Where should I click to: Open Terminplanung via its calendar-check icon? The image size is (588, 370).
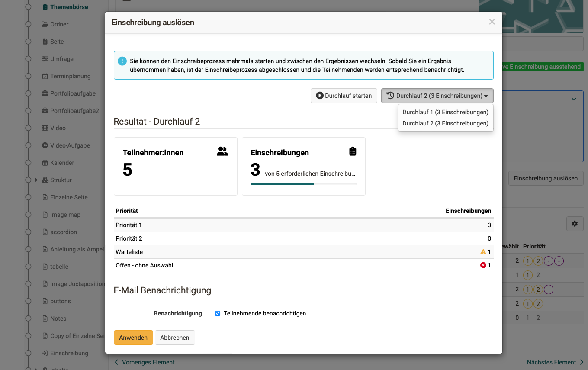44,76
